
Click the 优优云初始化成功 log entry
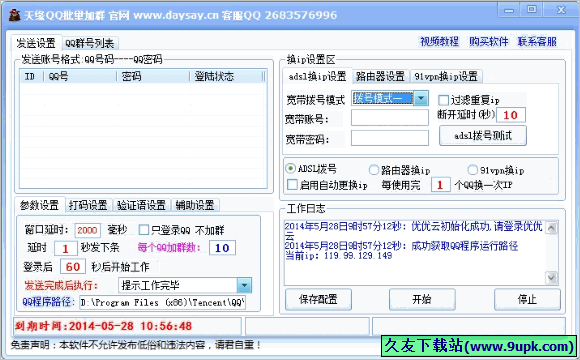pos(413,230)
